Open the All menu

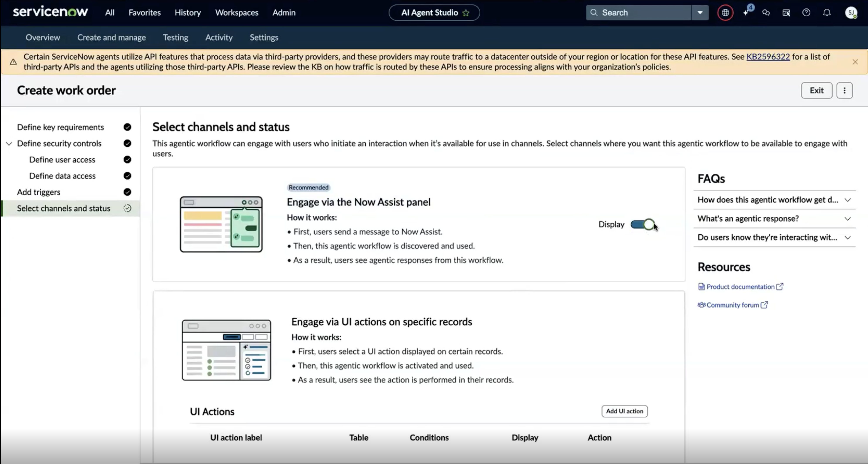(110, 12)
